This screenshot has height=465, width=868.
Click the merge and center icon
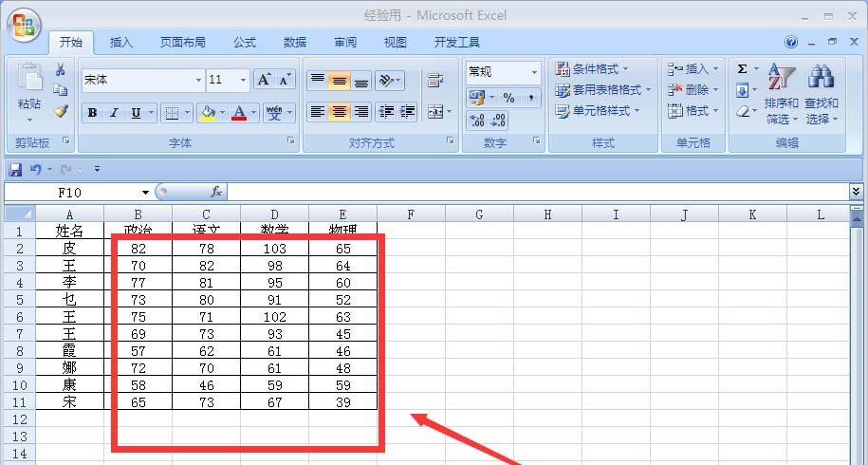click(435, 112)
